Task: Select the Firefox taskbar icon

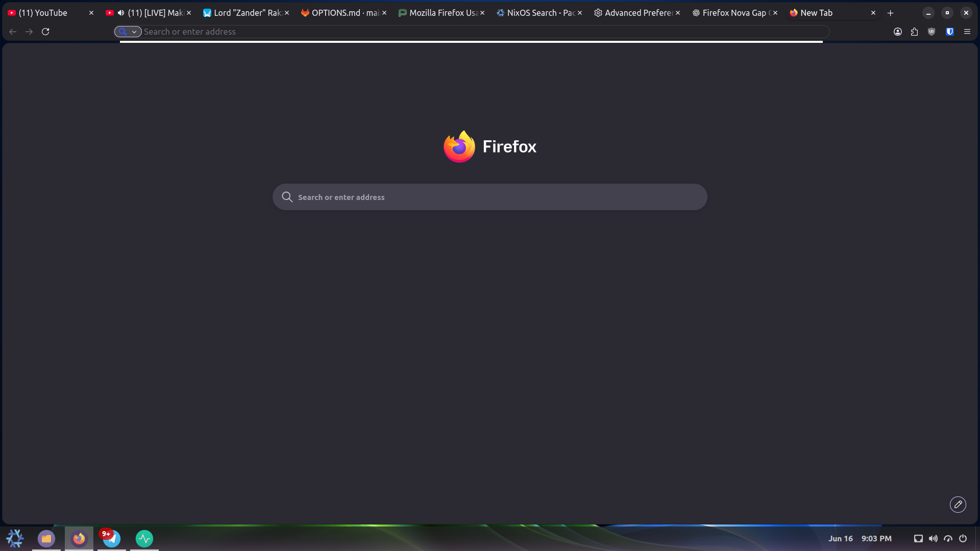Action: [79, 538]
